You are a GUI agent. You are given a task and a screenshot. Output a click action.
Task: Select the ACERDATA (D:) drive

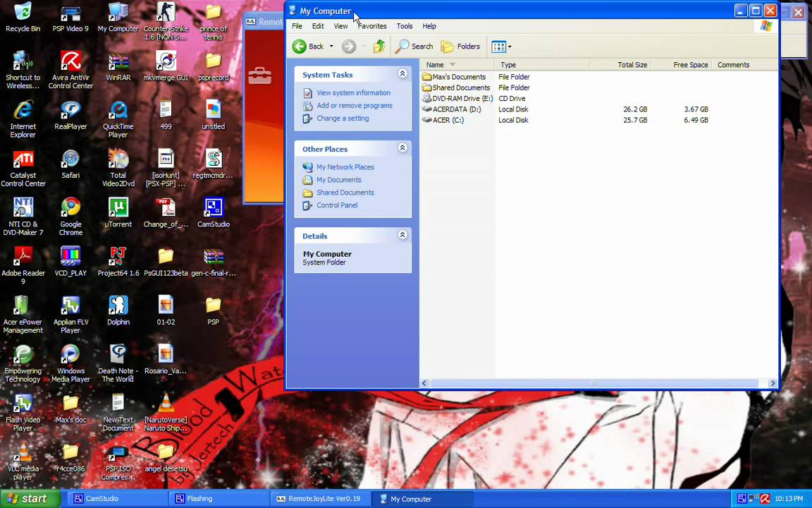pyautogui.click(x=452, y=109)
